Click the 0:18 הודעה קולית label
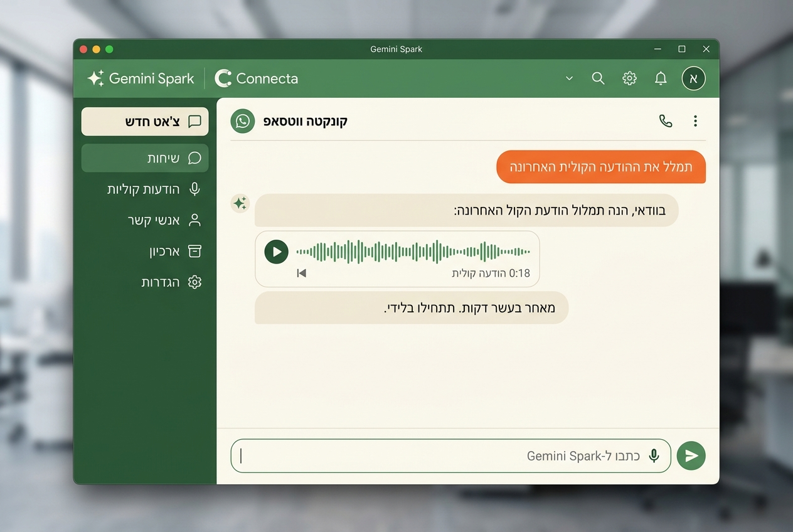 coord(491,274)
